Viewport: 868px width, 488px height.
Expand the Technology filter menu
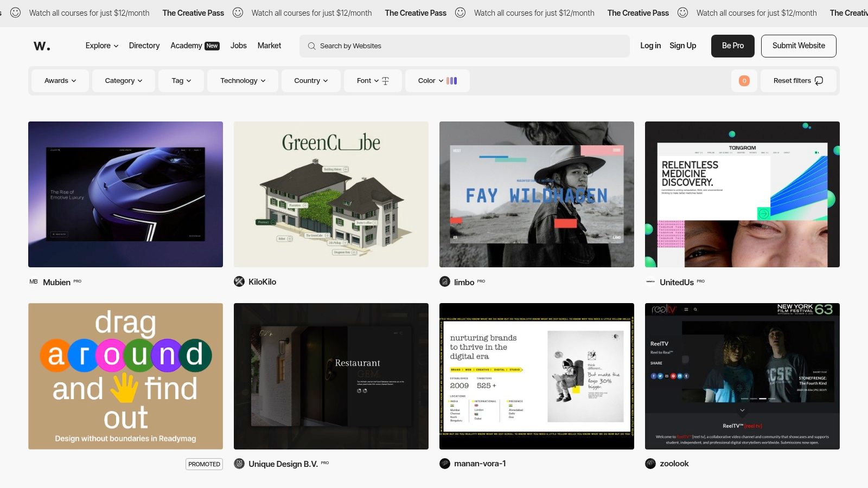pyautogui.click(x=242, y=80)
